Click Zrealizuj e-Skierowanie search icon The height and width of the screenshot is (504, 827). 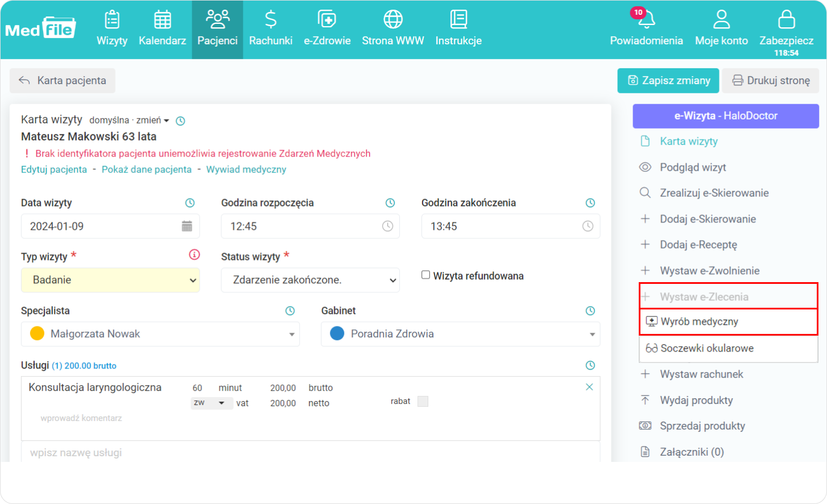[x=645, y=193]
